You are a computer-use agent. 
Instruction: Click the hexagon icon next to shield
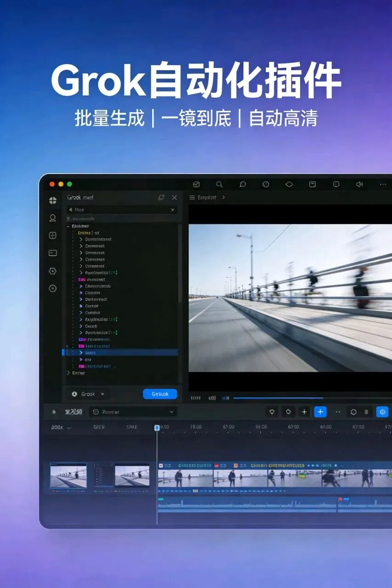coord(288,412)
